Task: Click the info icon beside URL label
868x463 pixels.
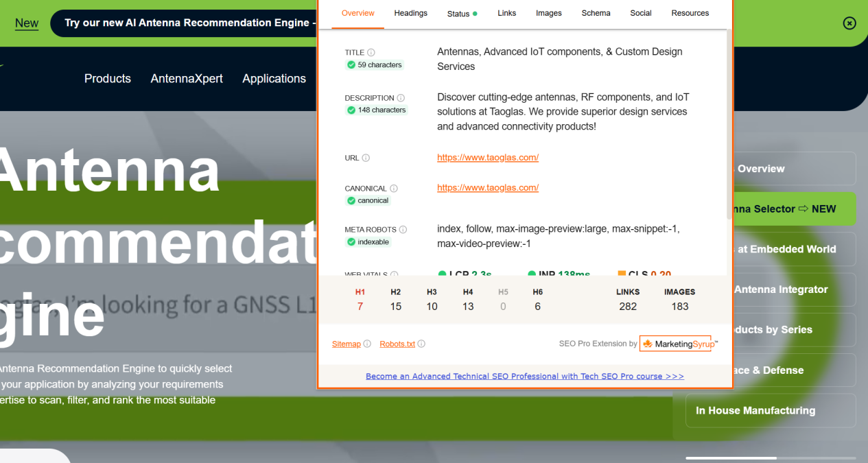Action: [x=366, y=158]
